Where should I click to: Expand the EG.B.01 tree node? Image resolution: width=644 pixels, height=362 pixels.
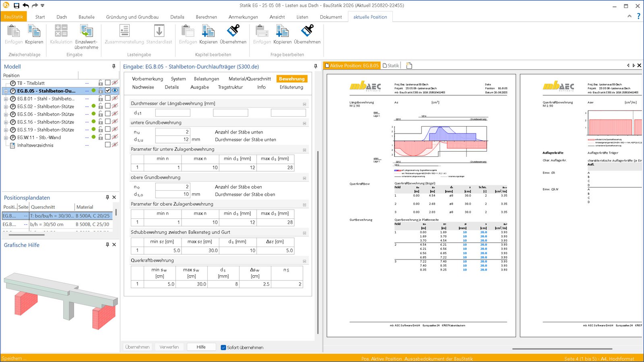[6, 99]
